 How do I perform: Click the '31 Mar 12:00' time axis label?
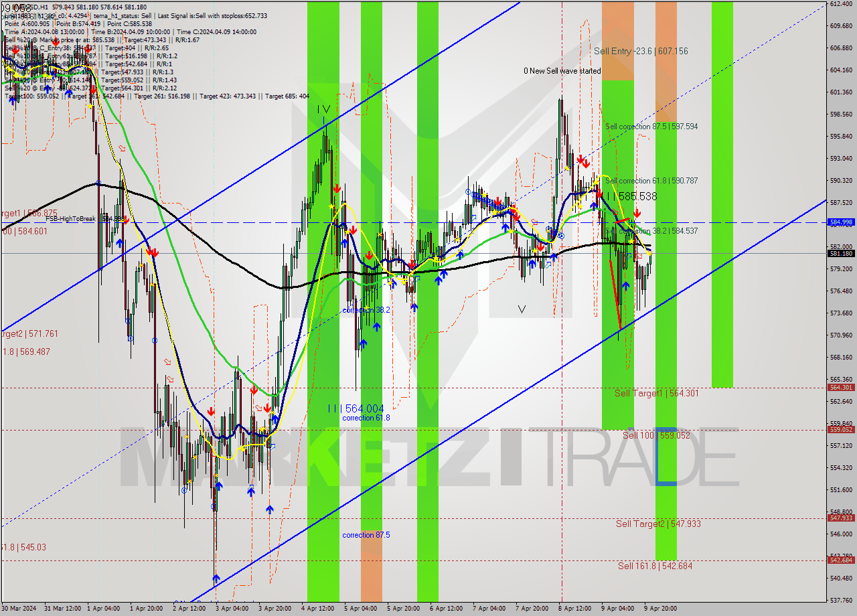(x=63, y=609)
